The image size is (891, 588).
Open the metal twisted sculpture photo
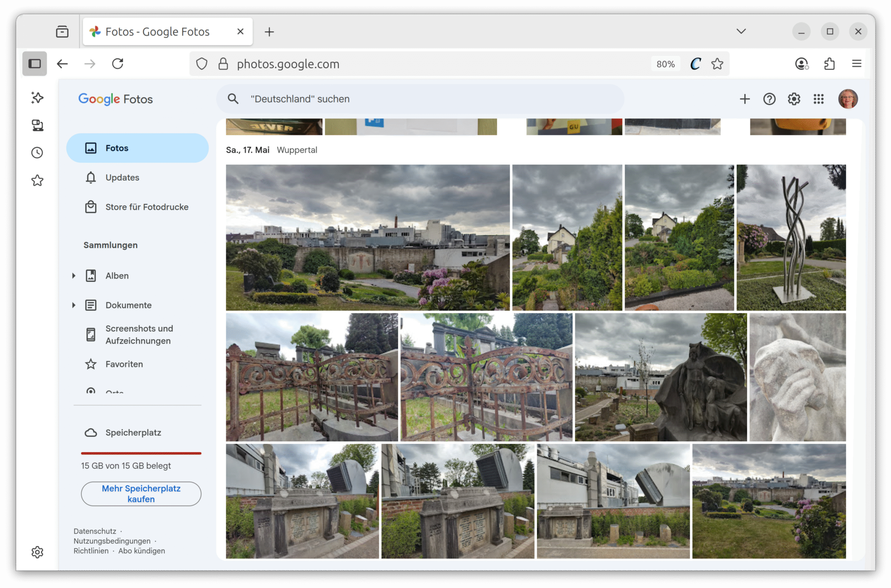click(791, 237)
